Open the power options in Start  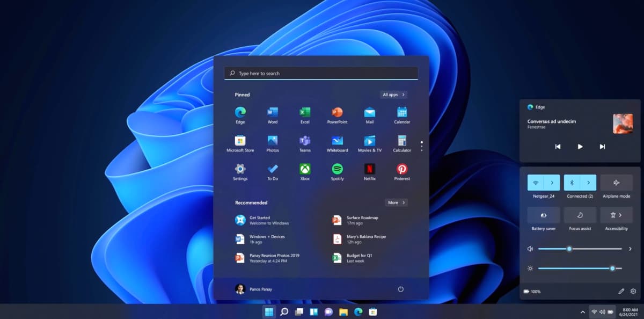tap(400, 289)
